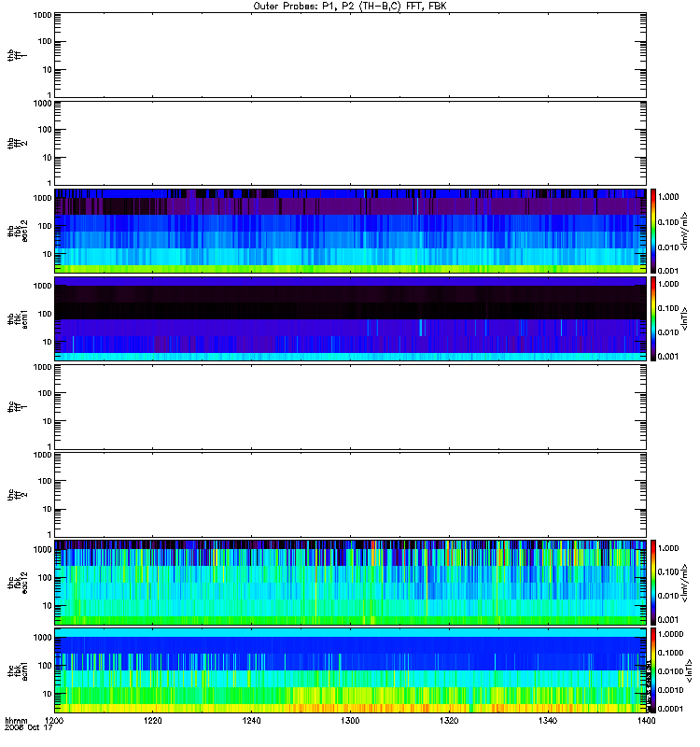
Task: Click the thc fbk edc12 spectrogram panel
Action: (350, 583)
